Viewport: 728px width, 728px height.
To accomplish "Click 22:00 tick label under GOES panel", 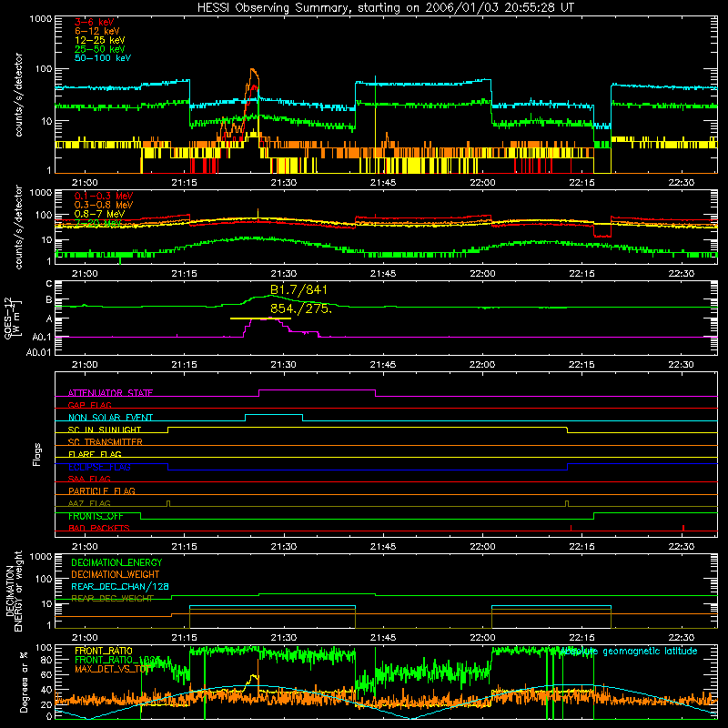I will pyautogui.click(x=482, y=365).
